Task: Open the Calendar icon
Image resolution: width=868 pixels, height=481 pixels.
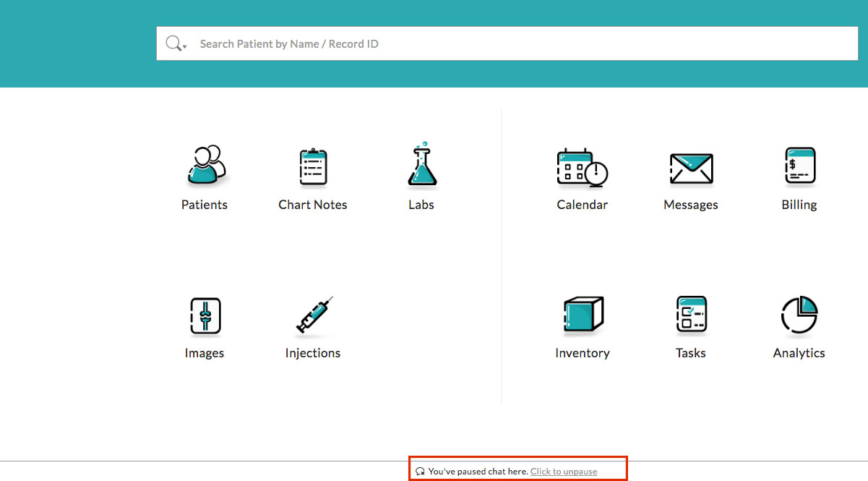Action: 583,168
